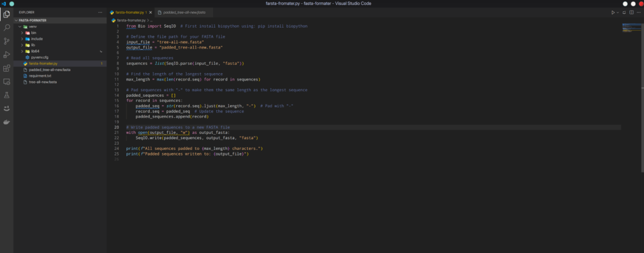This screenshot has height=253, width=644.
Task: Click padded_seq variable on line 16
Action: 147,106
